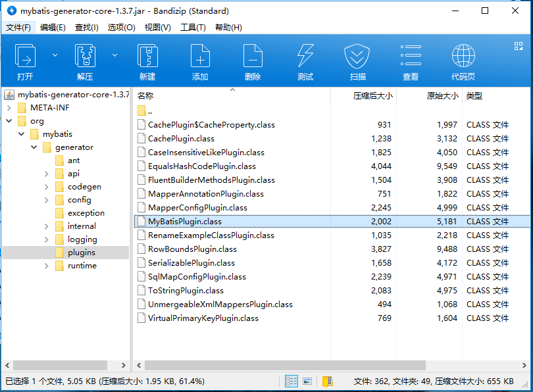The image size is (533, 392).
Task: Go up via the '..' parent folder
Action: pos(145,111)
